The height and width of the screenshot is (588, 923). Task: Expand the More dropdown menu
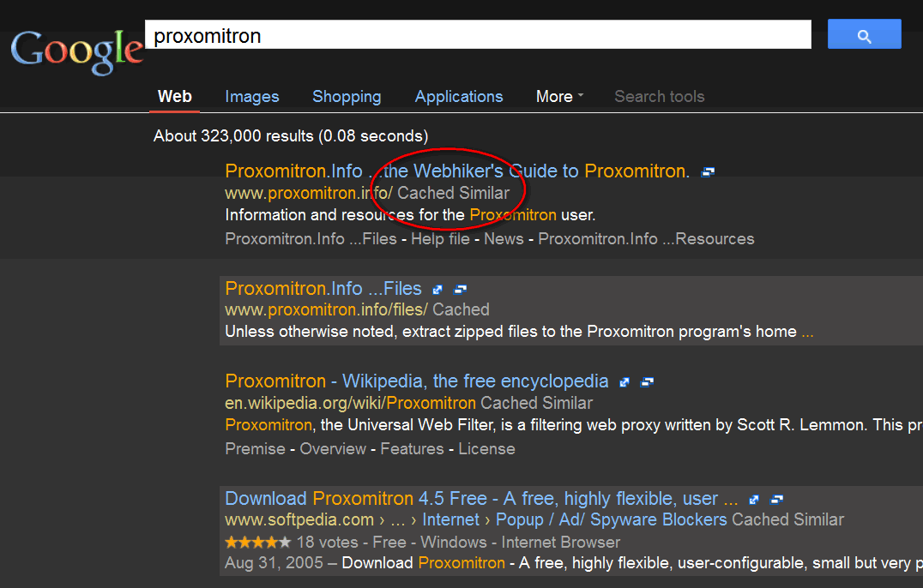click(559, 97)
